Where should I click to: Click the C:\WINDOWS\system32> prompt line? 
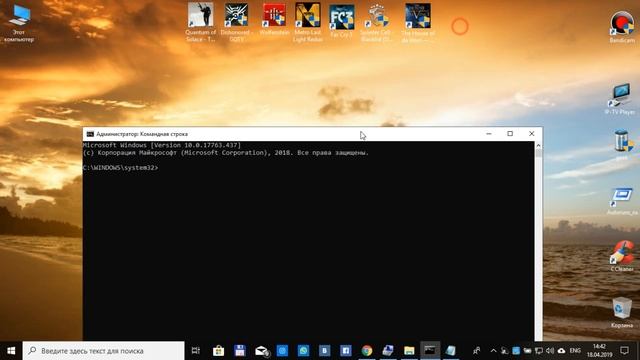click(120, 167)
